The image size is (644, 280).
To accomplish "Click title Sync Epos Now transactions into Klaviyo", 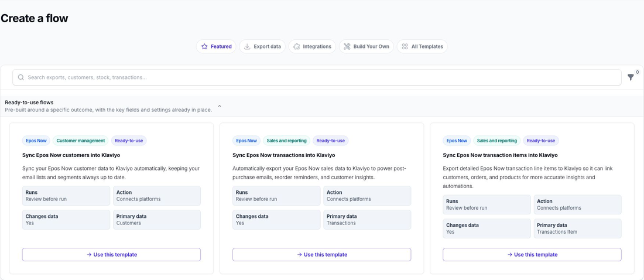I will pos(284,155).
